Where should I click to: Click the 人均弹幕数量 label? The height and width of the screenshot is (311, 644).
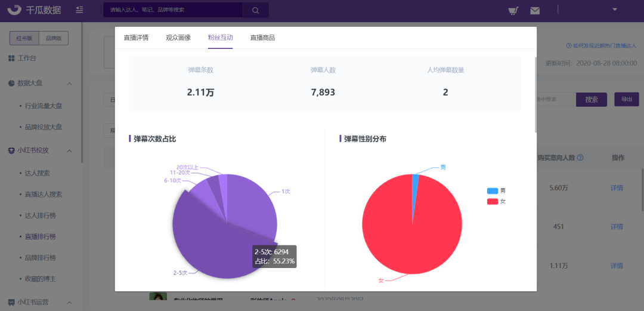(x=445, y=70)
